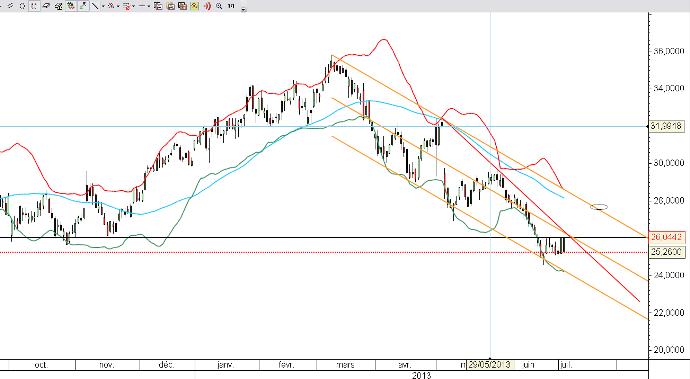This screenshot has height=379, width=690.
Task: Click the 31,9918 price level label
Action: 667,126
